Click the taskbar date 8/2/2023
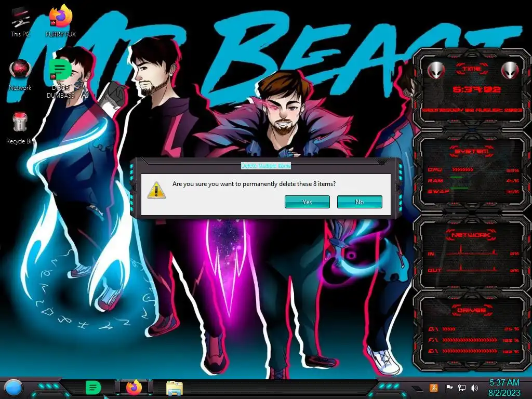This screenshot has width=532, height=399. pyautogui.click(x=504, y=393)
